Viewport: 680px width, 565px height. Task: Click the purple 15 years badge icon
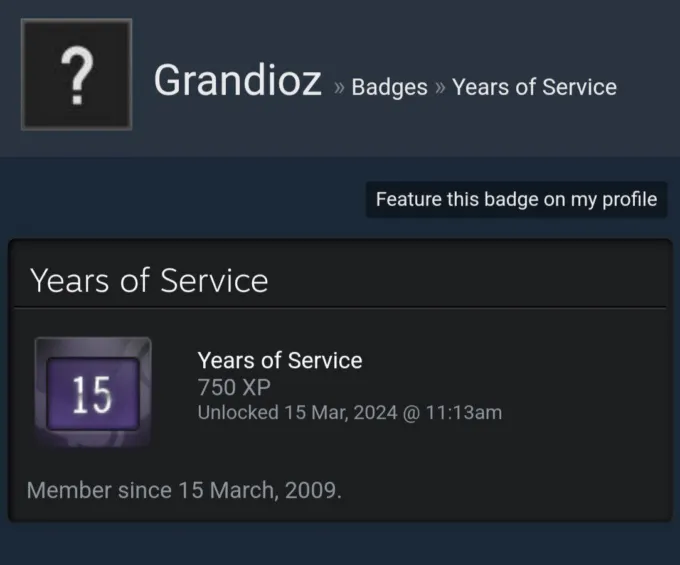93,392
